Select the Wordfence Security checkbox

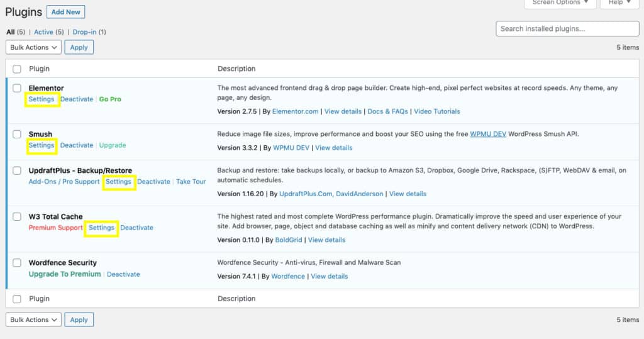(x=17, y=262)
